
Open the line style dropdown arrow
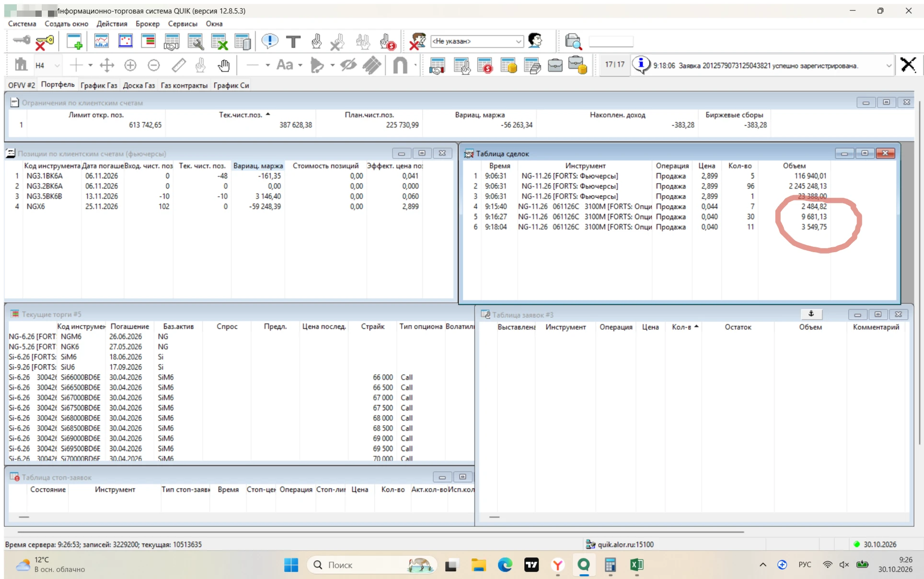pyautogui.click(x=267, y=65)
